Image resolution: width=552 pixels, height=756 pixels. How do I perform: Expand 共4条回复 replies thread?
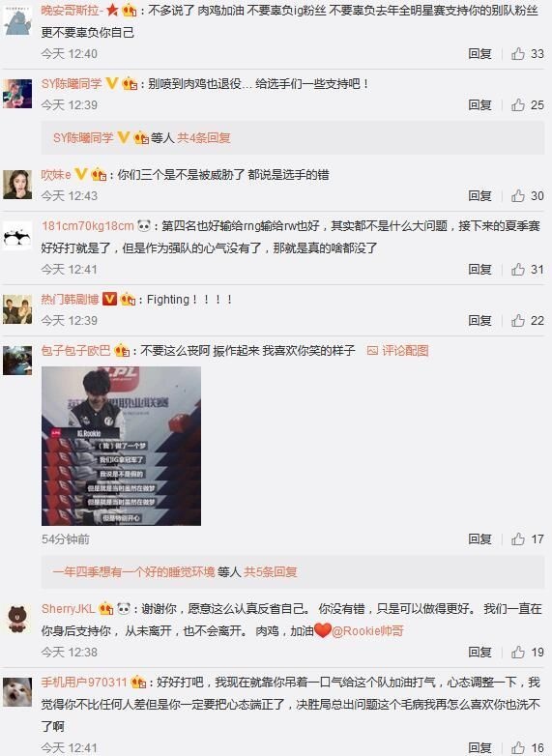[203, 138]
